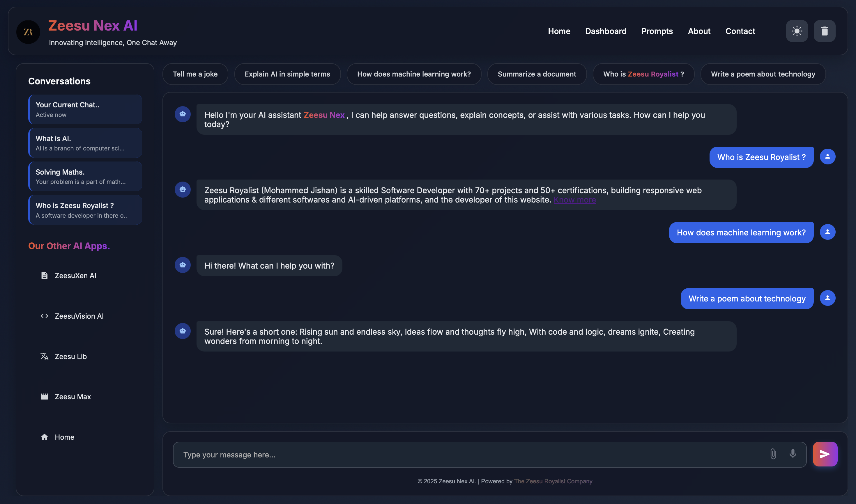This screenshot has width=856, height=504.
Task: Click the ZeesuXen AI document icon
Action: click(45, 276)
